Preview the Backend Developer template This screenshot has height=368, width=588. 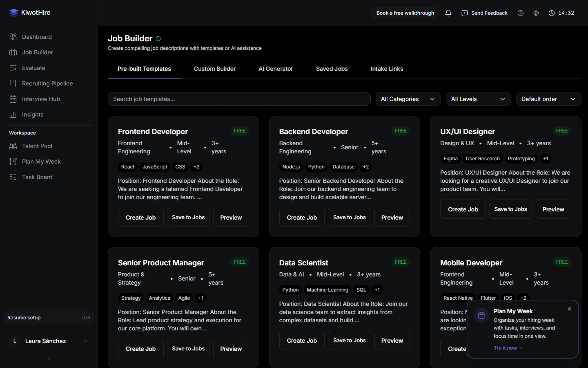pos(392,218)
